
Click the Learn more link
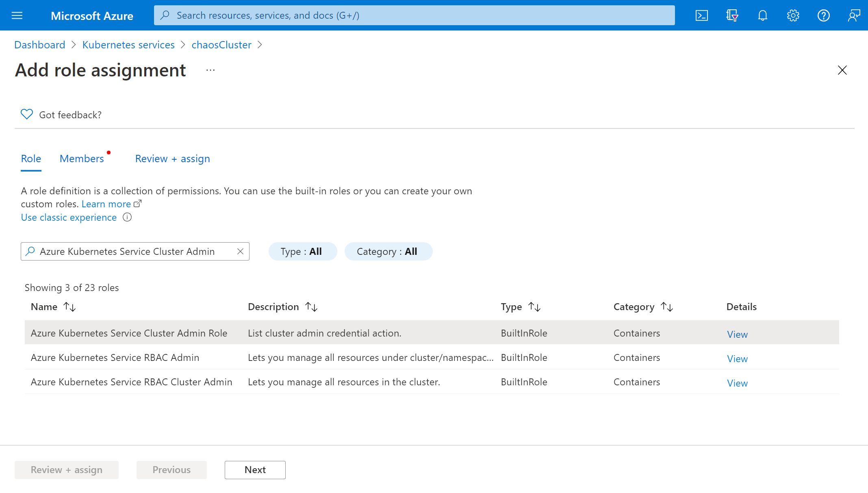click(x=106, y=204)
